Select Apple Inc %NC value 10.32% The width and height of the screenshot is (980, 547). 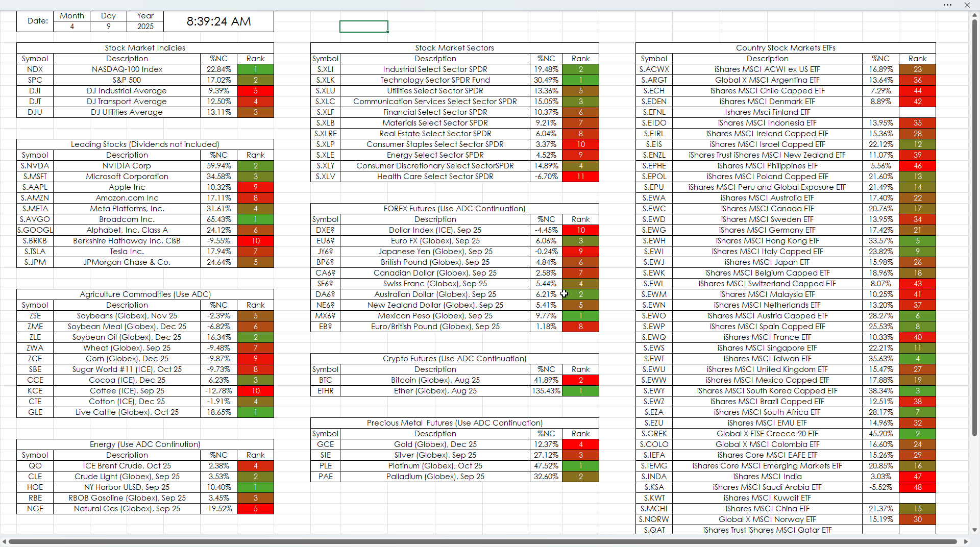(219, 187)
